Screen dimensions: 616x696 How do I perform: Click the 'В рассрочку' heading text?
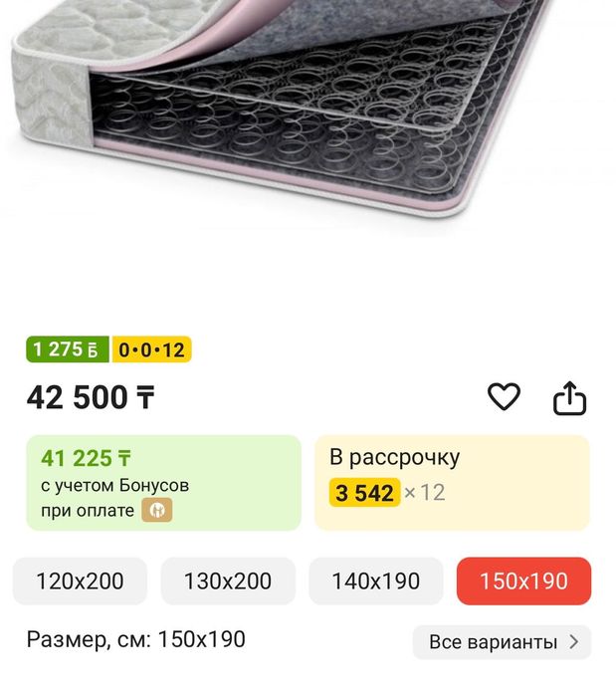point(394,458)
